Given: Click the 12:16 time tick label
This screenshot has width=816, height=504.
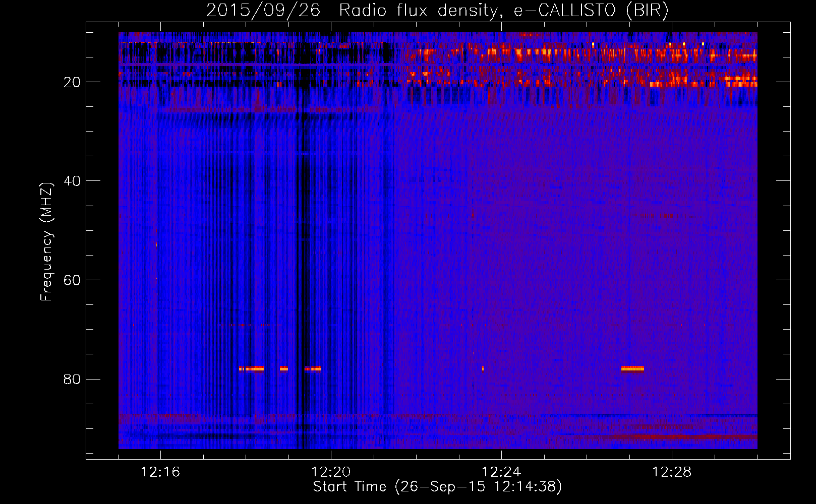Looking at the screenshot, I should coord(160,472).
